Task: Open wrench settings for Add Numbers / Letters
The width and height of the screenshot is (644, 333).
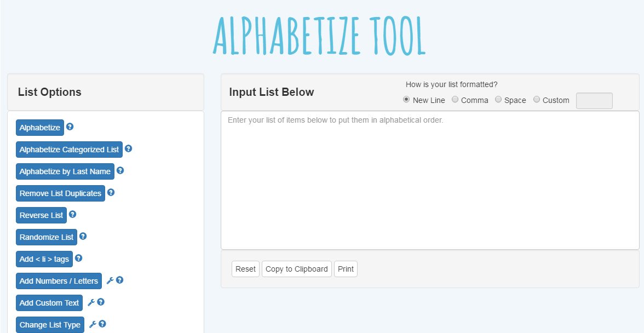Action: 110,280
